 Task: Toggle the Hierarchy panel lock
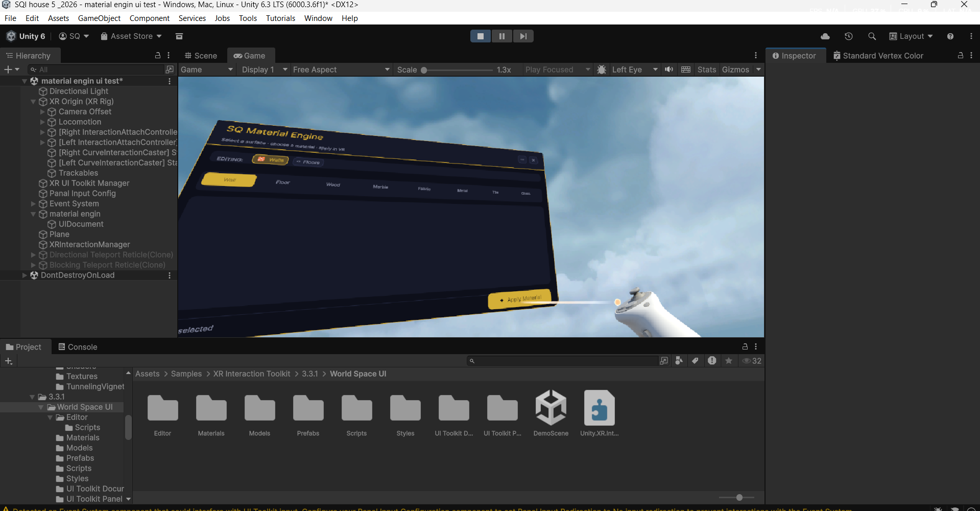[158, 55]
